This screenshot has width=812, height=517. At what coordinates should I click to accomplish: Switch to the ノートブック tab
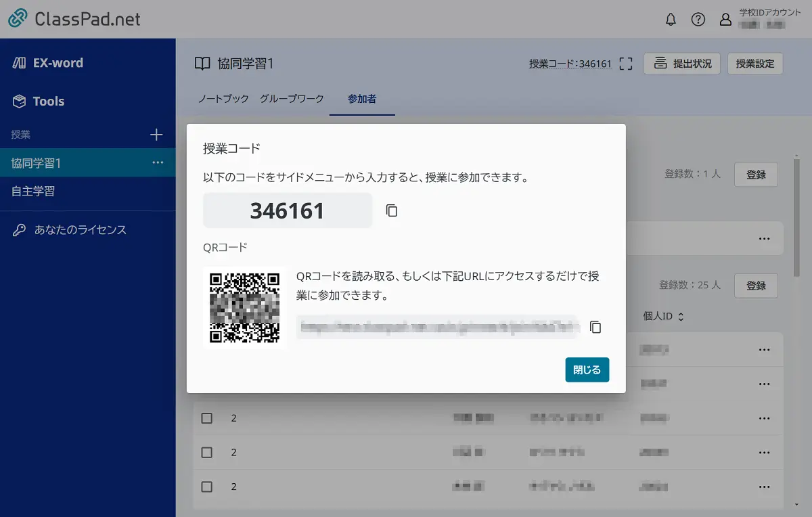[x=222, y=97]
